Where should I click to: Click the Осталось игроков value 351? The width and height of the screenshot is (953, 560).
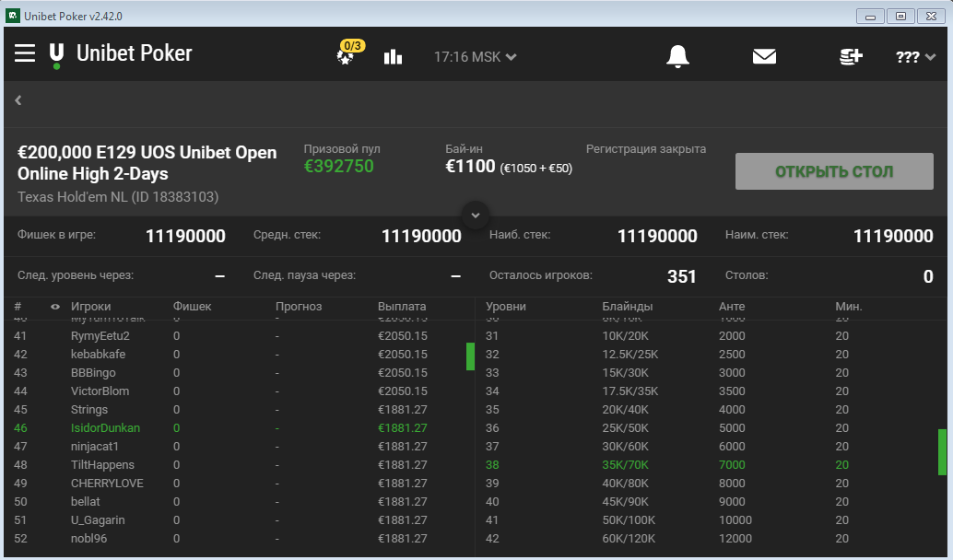681,276
